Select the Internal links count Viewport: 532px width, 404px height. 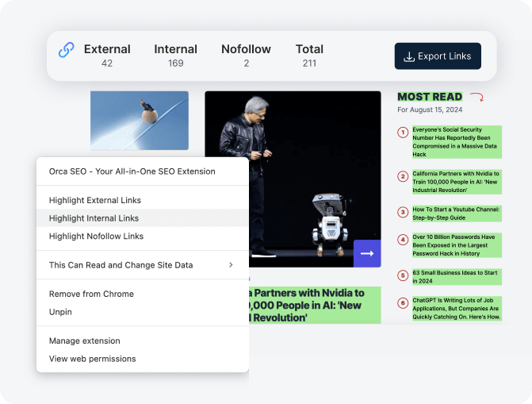[x=175, y=63]
